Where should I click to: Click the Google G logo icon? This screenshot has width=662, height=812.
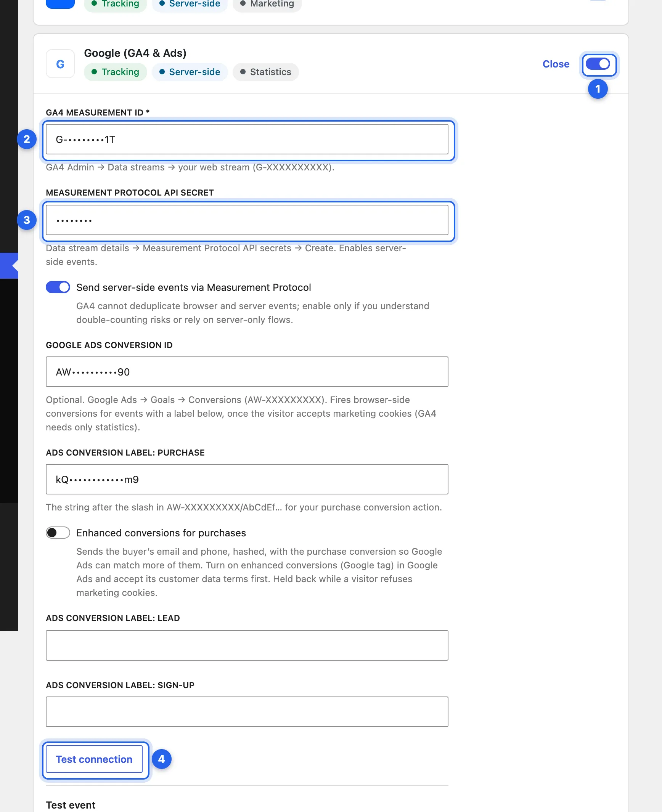[60, 64]
